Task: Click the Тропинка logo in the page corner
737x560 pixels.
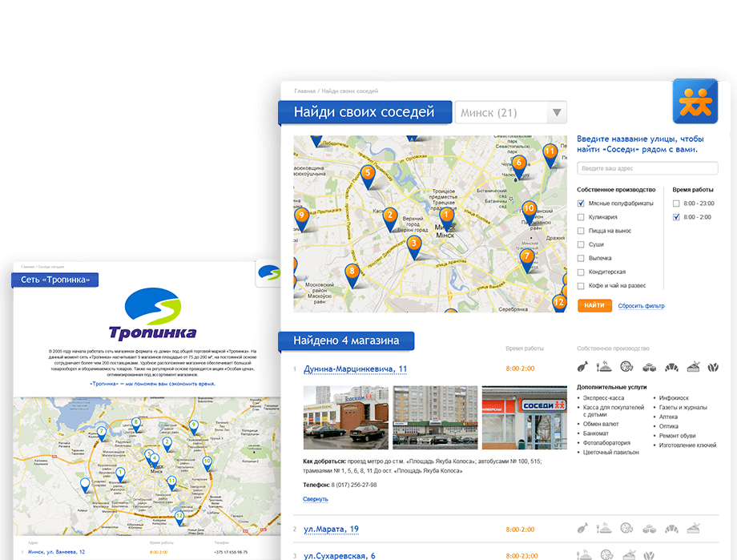Action: coord(269,272)
